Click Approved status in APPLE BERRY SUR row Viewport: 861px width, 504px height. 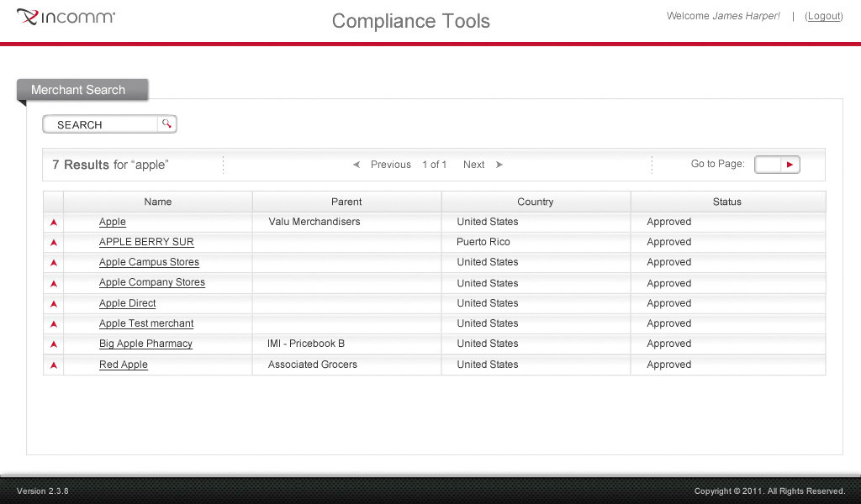coord(668,242)
